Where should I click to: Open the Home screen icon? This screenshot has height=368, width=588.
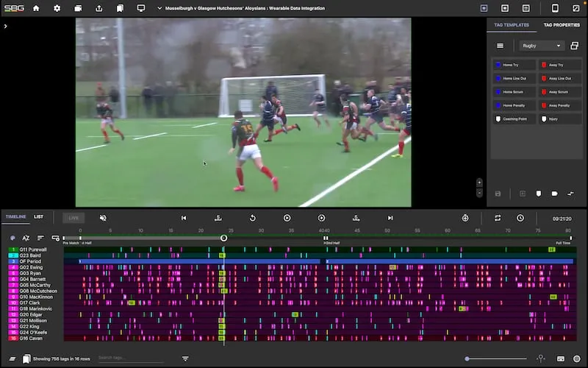[x=36, y=8]
